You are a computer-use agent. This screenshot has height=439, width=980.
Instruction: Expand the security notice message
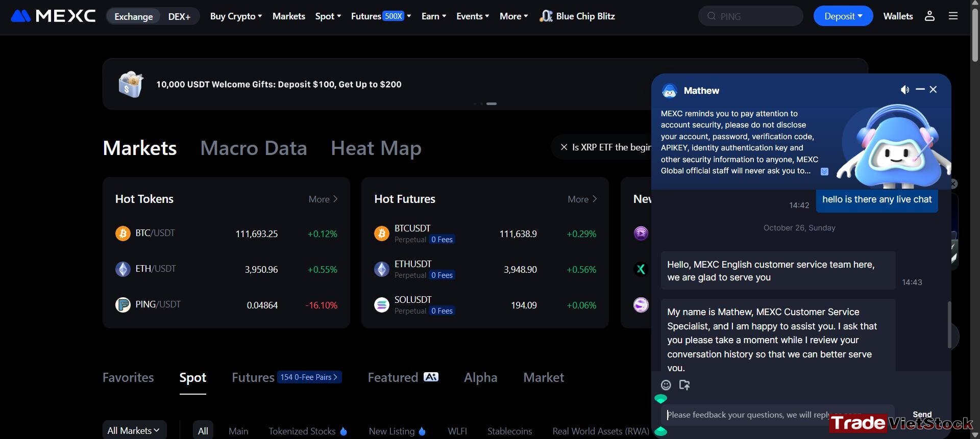click(824, 171)
